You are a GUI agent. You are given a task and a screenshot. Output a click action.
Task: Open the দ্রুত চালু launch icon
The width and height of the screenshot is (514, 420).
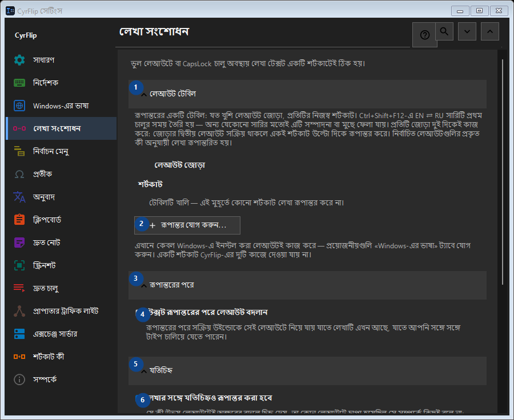pos(19,288)
